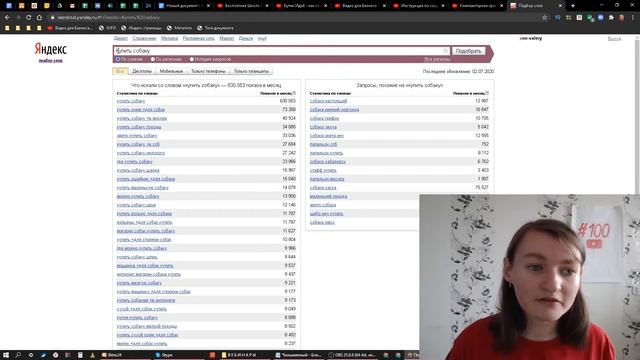Clear the search field with the X icon
The width and height of the screenshot is (640, 360).
pos(445,51)
